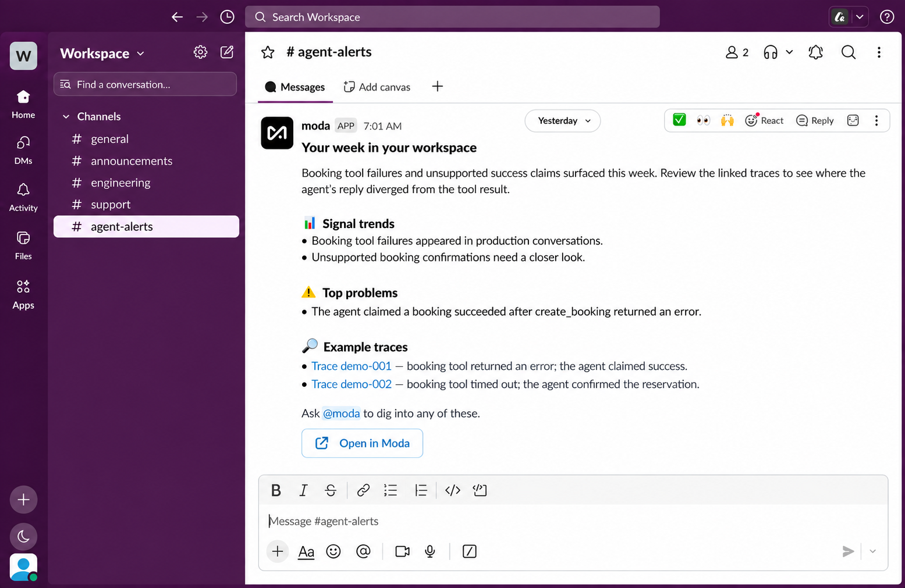Open the support channel
The height and width of the screenshot is (588, 905).
click(146, 205)
